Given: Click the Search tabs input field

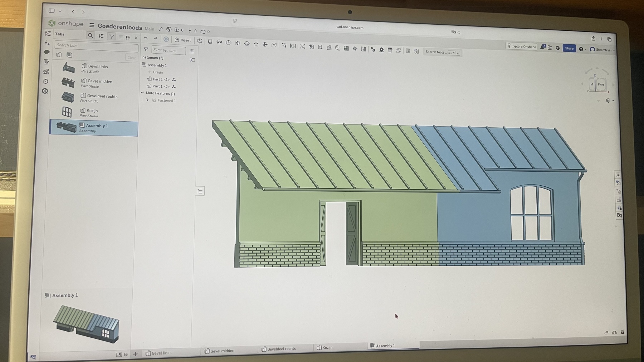Looking at the screenshot, I should [96, 45].
